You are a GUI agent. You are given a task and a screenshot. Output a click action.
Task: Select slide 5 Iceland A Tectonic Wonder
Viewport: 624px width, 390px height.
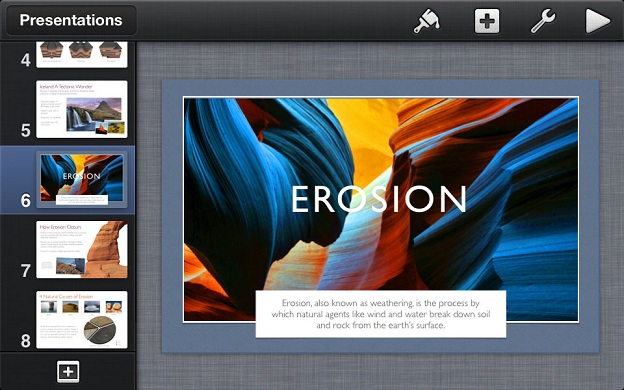[x=82, y=109]
